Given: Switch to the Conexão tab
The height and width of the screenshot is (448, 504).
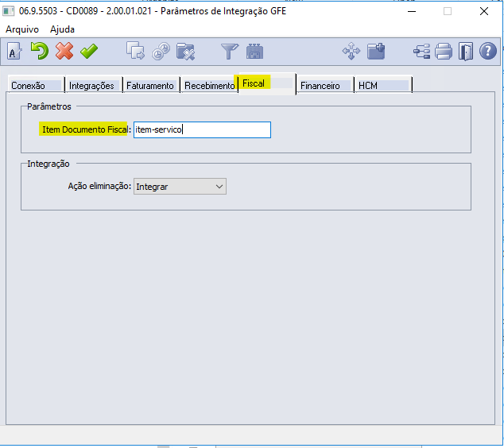Looking at the screenshot, I should [x=28, y=86].
